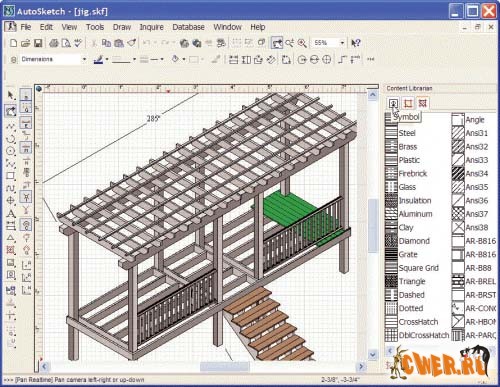The width and height of the screenshot is (500, 387).
Task: Open the Database menu
Action: click(188, 27)
